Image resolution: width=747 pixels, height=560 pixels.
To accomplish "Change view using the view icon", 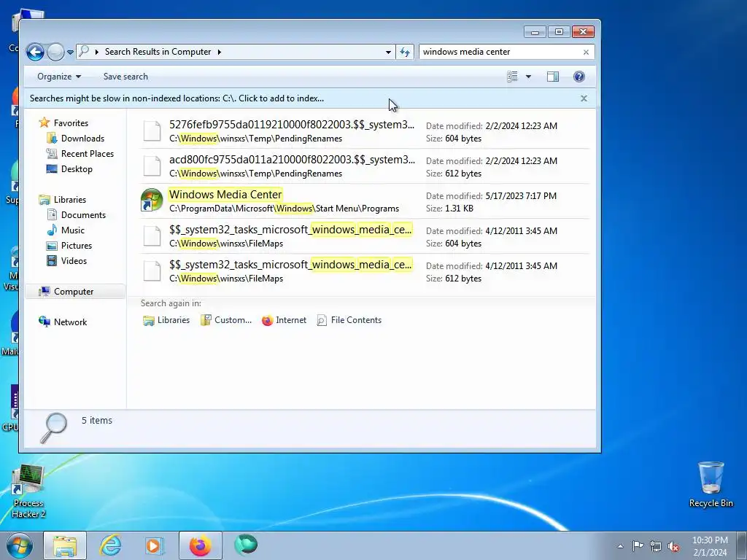I will point(512,77).
